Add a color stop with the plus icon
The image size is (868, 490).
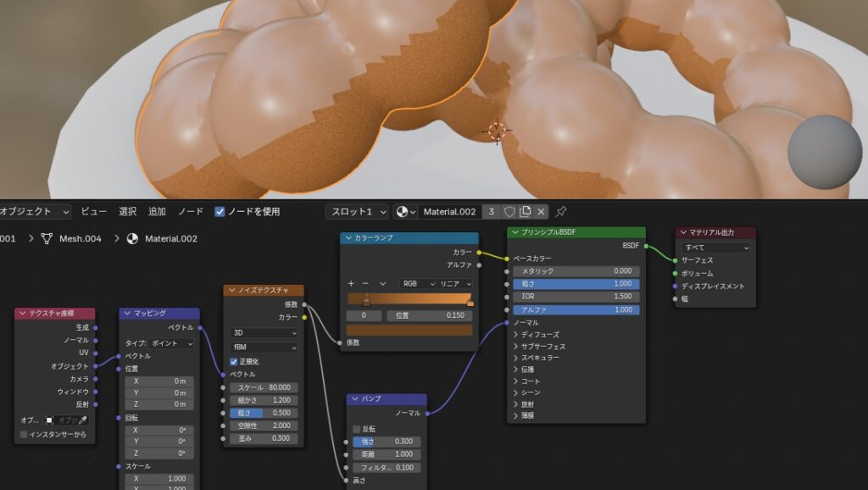pyautogui.click(x=351, y=283)
